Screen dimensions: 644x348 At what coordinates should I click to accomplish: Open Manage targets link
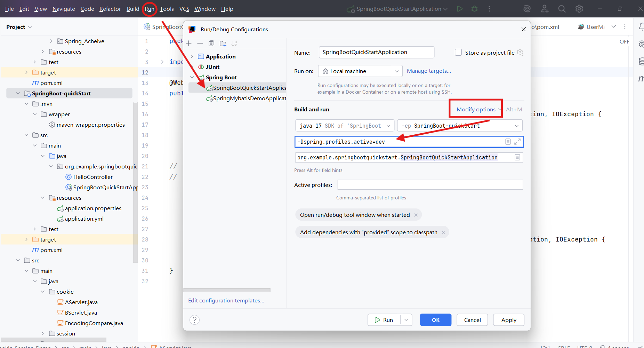coord(429,71)
